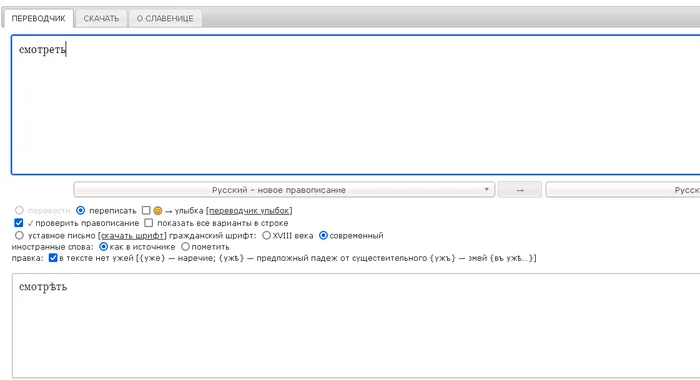Select the уставное письмо radio button
Viewport: 700px width, 380px height.
pyautogui.click(x=19, y=235)
